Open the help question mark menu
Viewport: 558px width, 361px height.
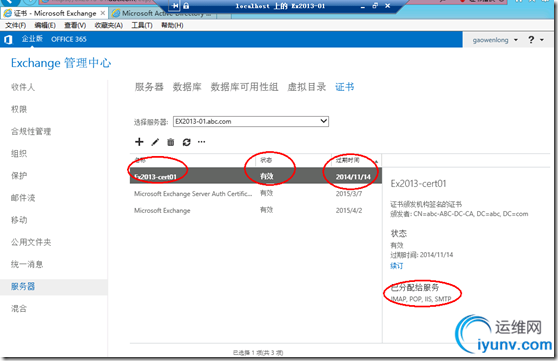(531, 40)
